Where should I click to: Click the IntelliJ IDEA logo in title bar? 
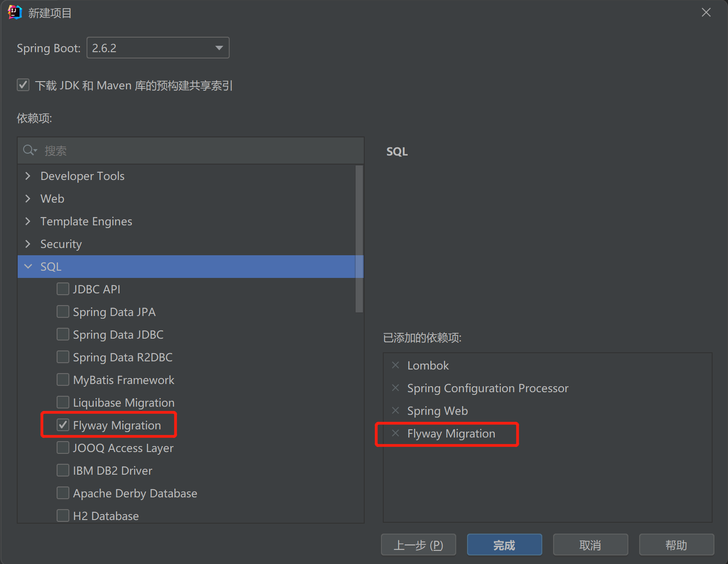(14, 12)
